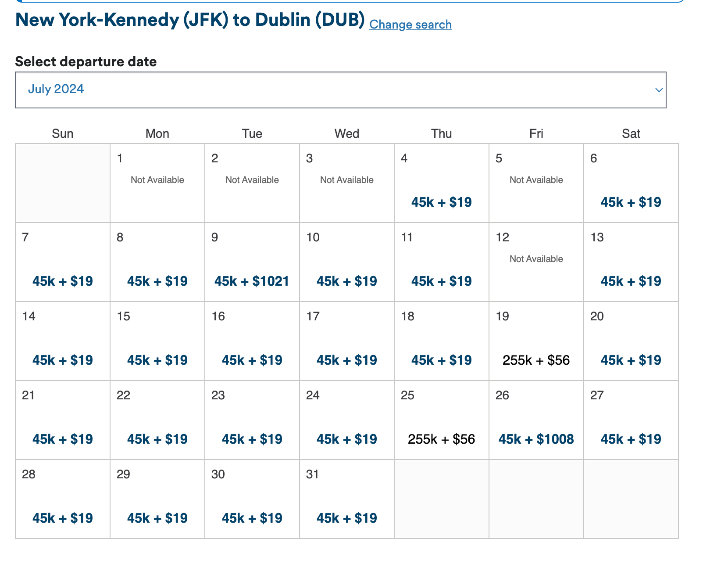The width and height of the screenshot is (728, 567).
Task: Select July 28 award availability
Action: click(x=62, y=517)
